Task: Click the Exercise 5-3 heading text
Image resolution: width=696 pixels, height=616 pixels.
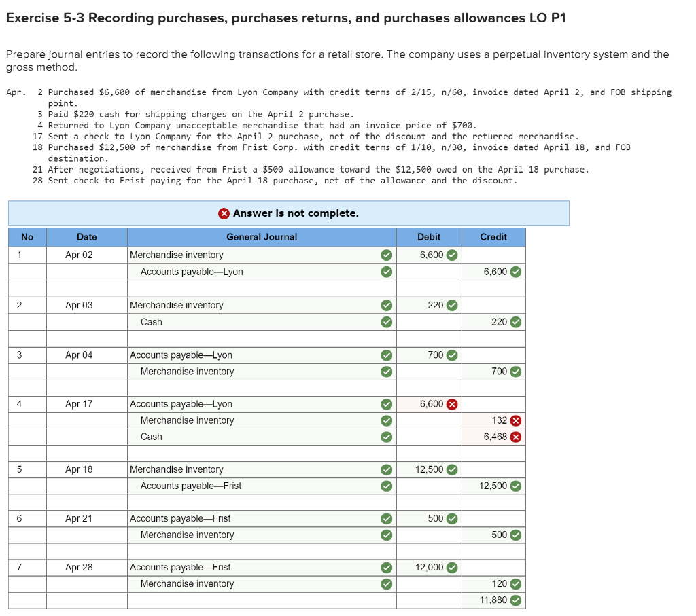Action: [286, 18]
